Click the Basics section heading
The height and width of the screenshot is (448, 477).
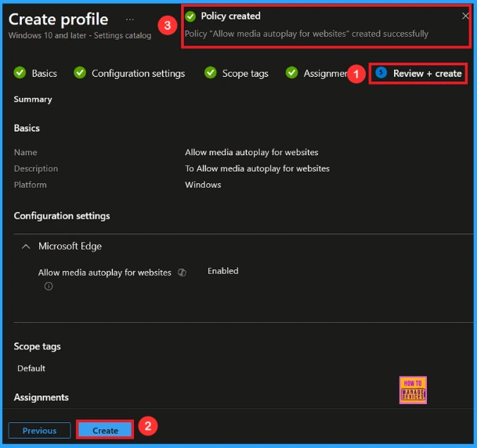(27, 128)
